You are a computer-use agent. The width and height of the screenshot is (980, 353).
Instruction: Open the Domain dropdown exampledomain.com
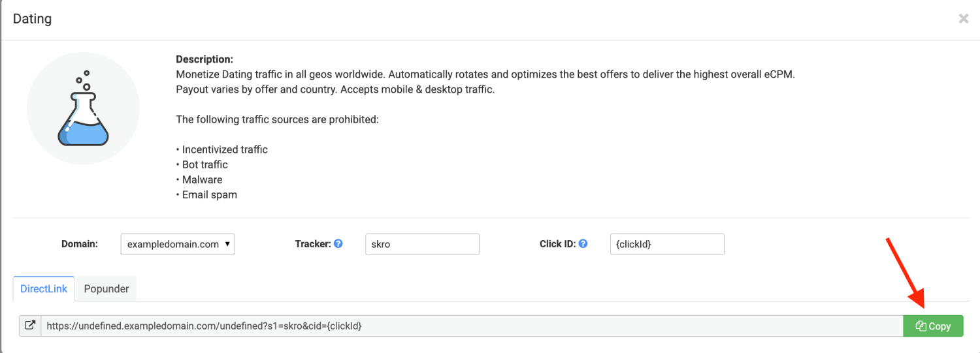click(x=178, y=244)
